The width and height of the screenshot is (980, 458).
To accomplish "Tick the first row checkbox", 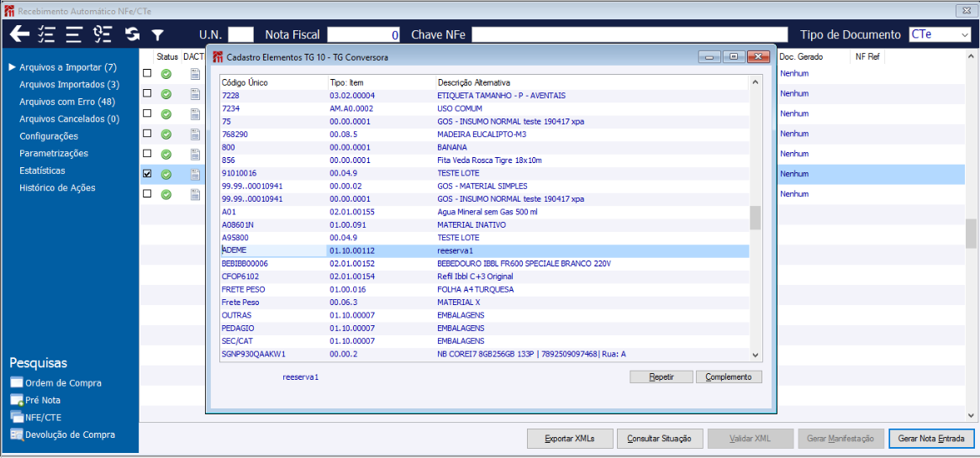I will click(147, 73).
